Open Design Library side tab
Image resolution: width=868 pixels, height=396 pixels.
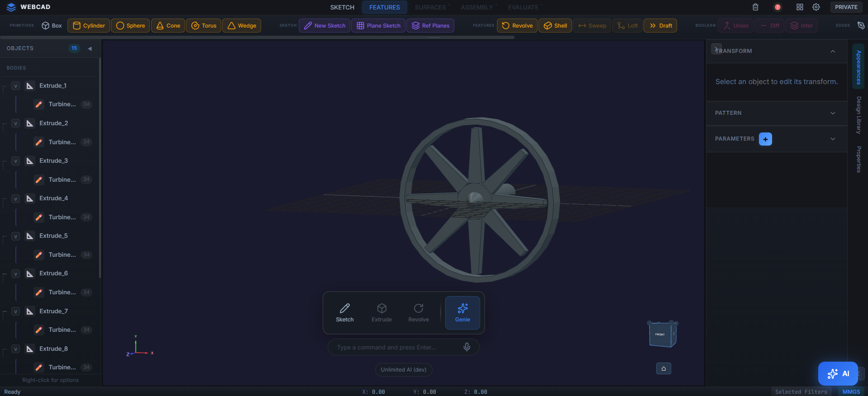click(858, 115)
